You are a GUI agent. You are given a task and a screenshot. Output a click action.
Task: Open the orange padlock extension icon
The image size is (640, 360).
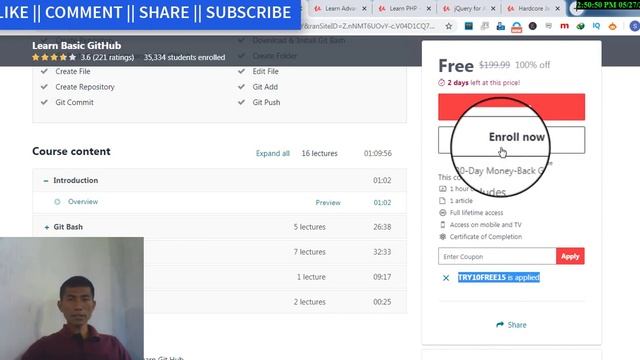[516, 27]
